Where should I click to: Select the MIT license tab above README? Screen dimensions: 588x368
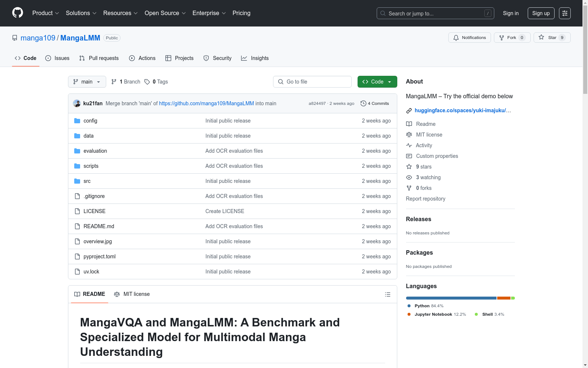132,294
